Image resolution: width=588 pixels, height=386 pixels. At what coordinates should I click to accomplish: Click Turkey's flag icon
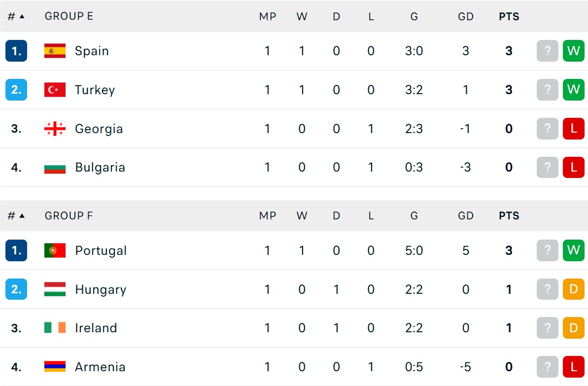55,90
